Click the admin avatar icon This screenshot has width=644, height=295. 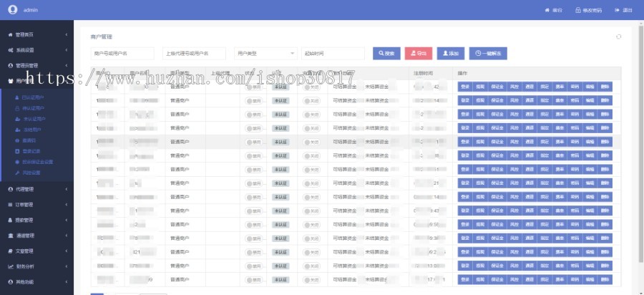pyautogui.click(x=12, y=10)
